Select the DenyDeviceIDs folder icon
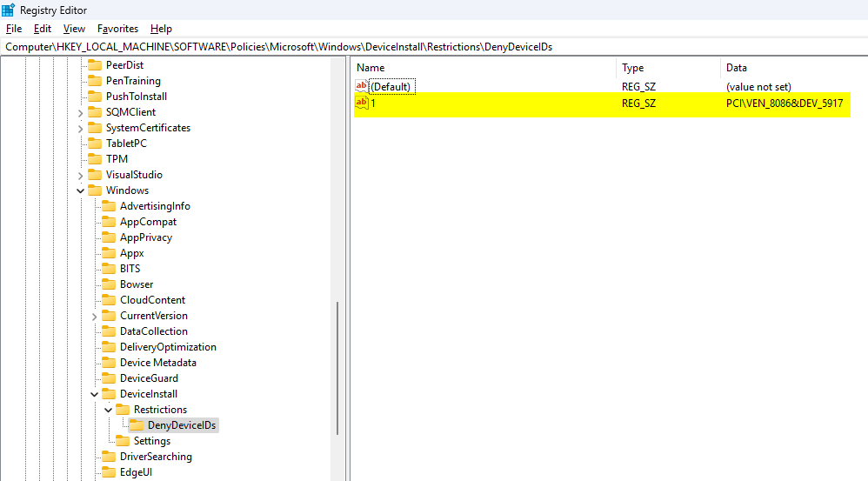This screenshot has height=481, width=868. click(137, 425)
